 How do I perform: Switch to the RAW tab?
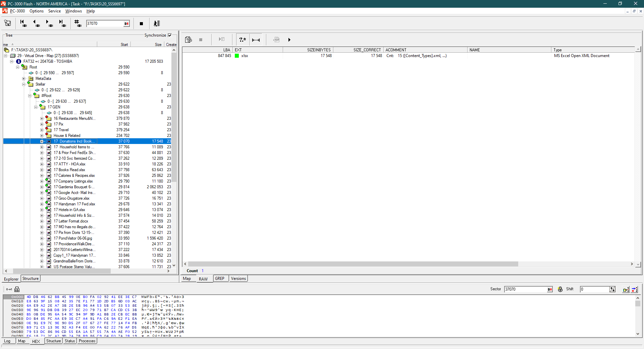(203, 279)
